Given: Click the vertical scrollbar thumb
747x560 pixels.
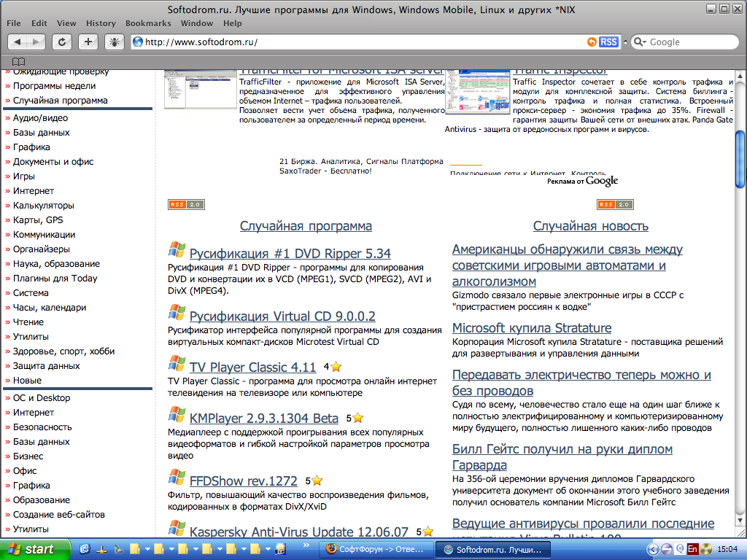Looking at the screenshot, I should pos(740,159).
